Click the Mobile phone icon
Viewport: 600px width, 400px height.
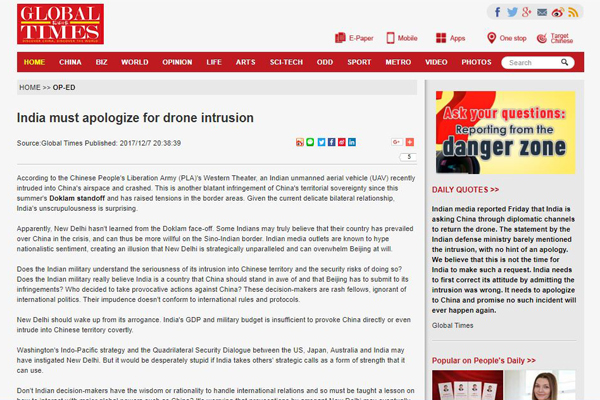pos(390,38)
